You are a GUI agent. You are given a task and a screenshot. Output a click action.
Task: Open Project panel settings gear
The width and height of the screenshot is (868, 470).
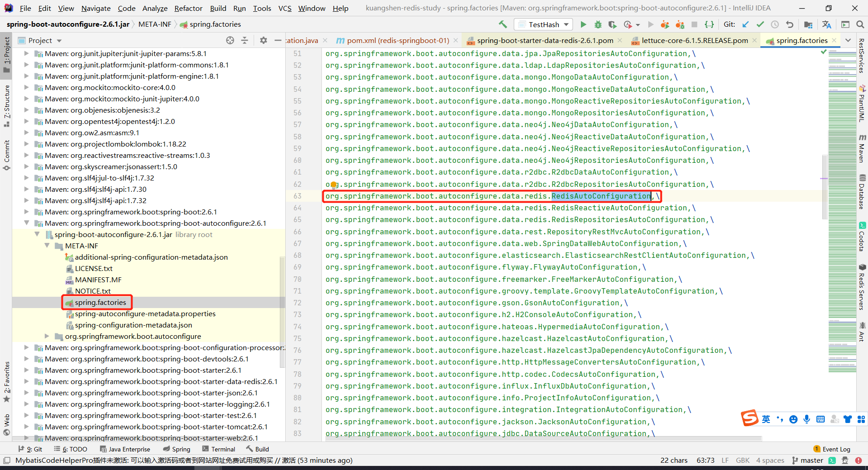264,40
